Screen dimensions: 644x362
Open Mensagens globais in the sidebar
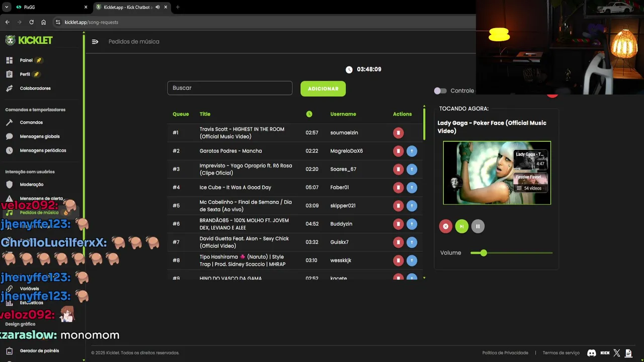coord(40,136)
